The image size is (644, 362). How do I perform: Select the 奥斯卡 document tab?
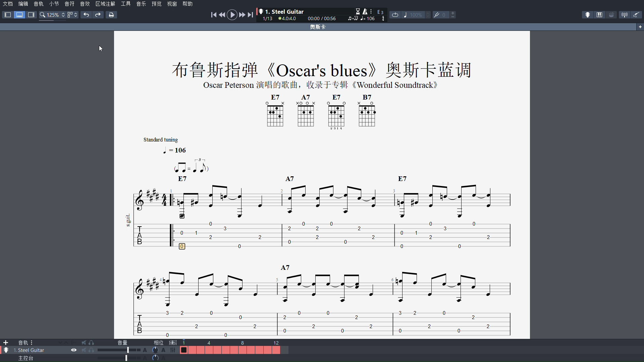pyautogui.click(x=318, y=27)
